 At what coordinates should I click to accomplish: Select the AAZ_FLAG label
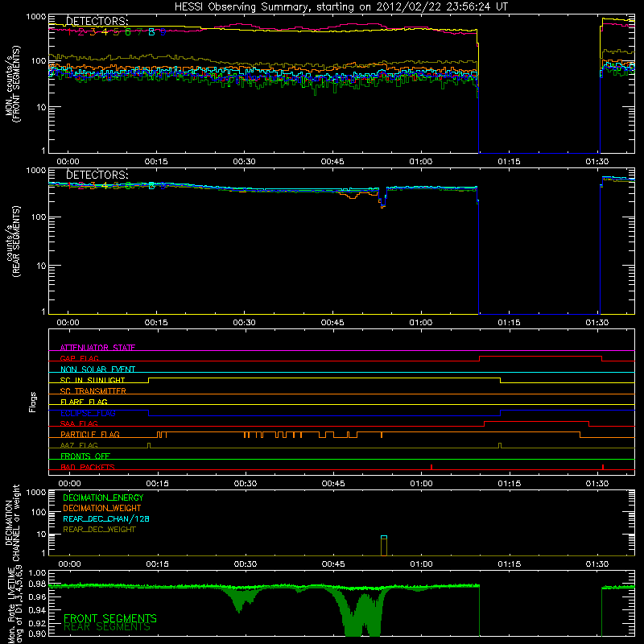coord(79,445)
